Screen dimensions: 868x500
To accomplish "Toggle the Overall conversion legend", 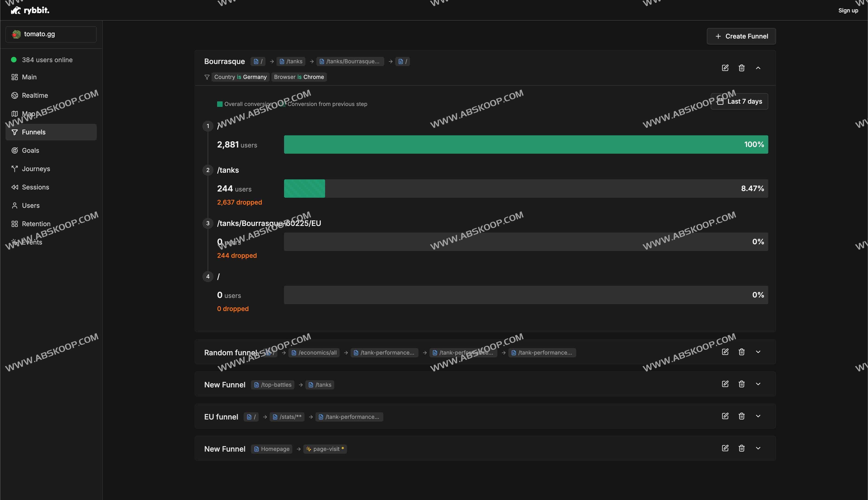I will [x=244, y=104].
